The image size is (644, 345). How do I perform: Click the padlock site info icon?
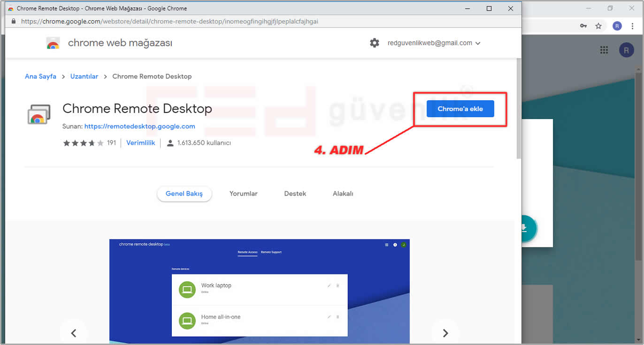point(13,21)
